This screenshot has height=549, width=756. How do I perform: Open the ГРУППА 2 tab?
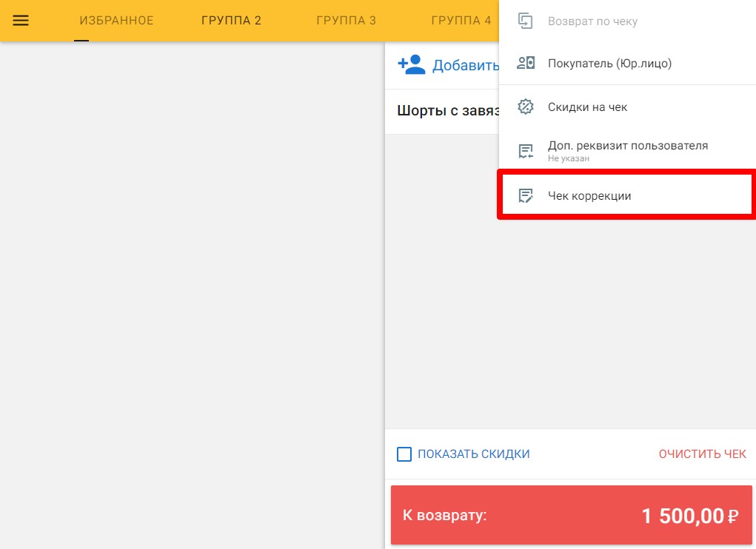tap(231, 21)
